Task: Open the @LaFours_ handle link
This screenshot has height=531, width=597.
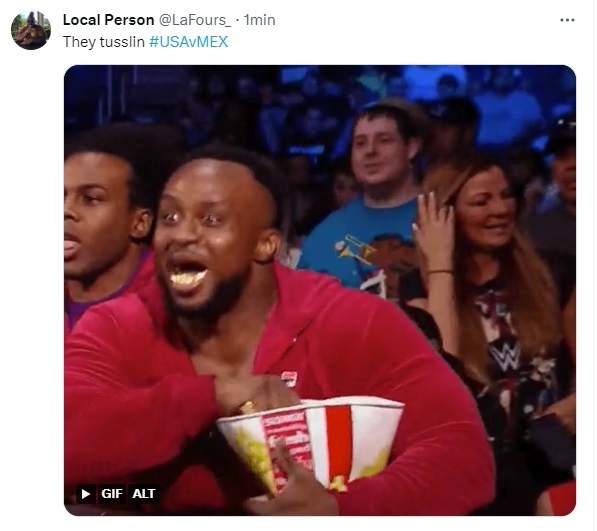Action: click(195, 20)
